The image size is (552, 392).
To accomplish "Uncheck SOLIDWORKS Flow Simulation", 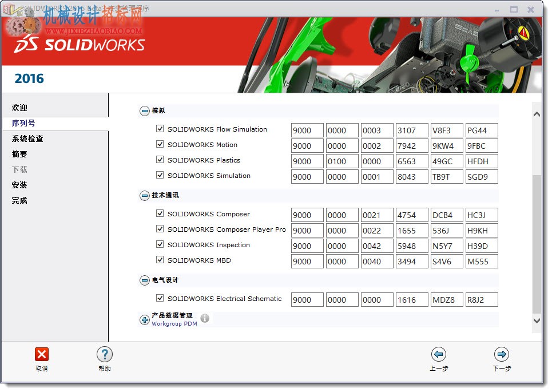I will click(160, 129).
